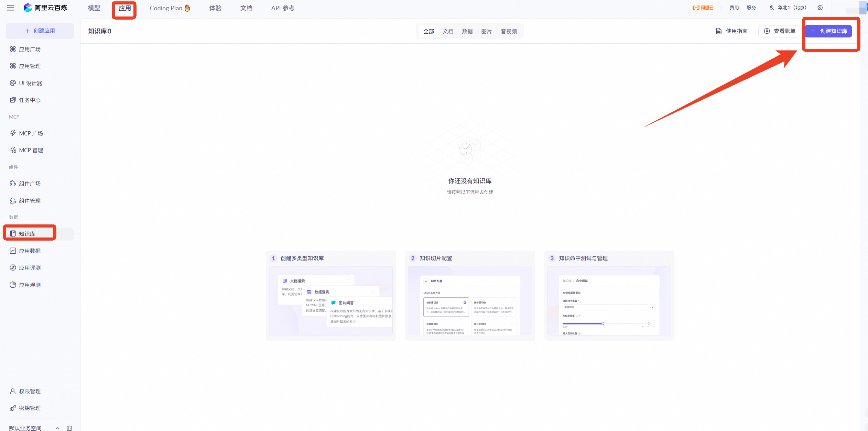
Task: Select 音视频 filter segment
Action: [509, 31]
